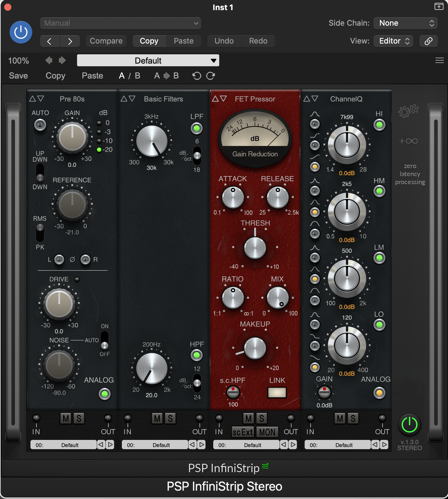448x499 pixels.
Task: Click the green InfiniStrip power button
Action: (x=409, y=425)
